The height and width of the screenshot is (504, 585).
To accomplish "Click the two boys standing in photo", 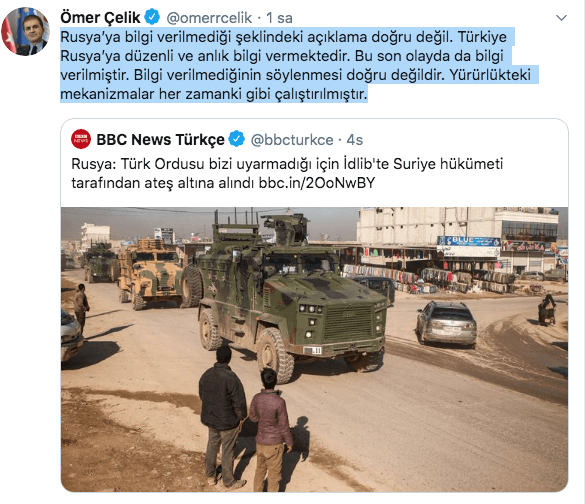I will coord(245,418).
